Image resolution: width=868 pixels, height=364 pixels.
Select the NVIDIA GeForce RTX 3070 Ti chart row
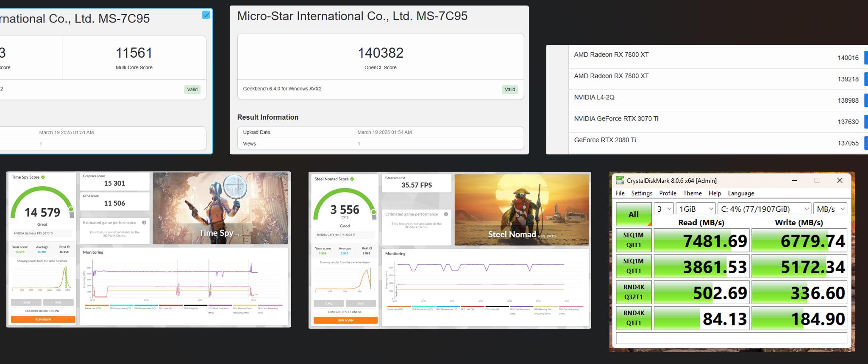click(x=718, y=122)
